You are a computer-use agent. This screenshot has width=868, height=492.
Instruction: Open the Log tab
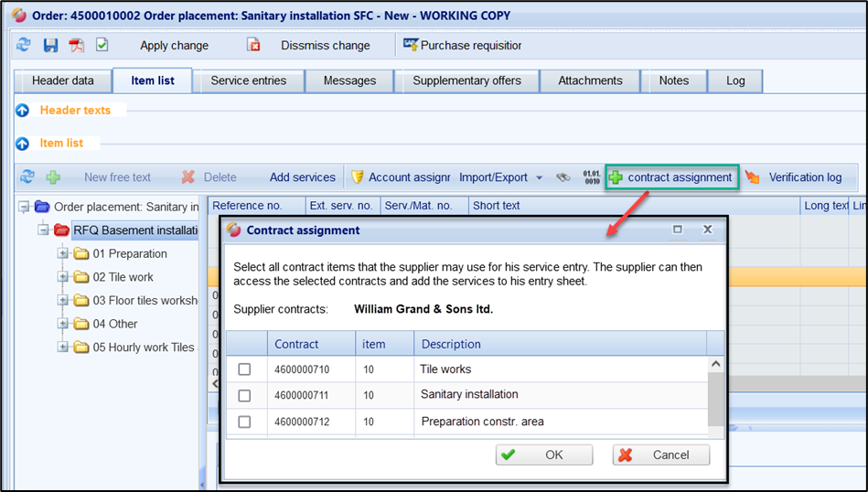pyautogui.click(x=735, y=80)
